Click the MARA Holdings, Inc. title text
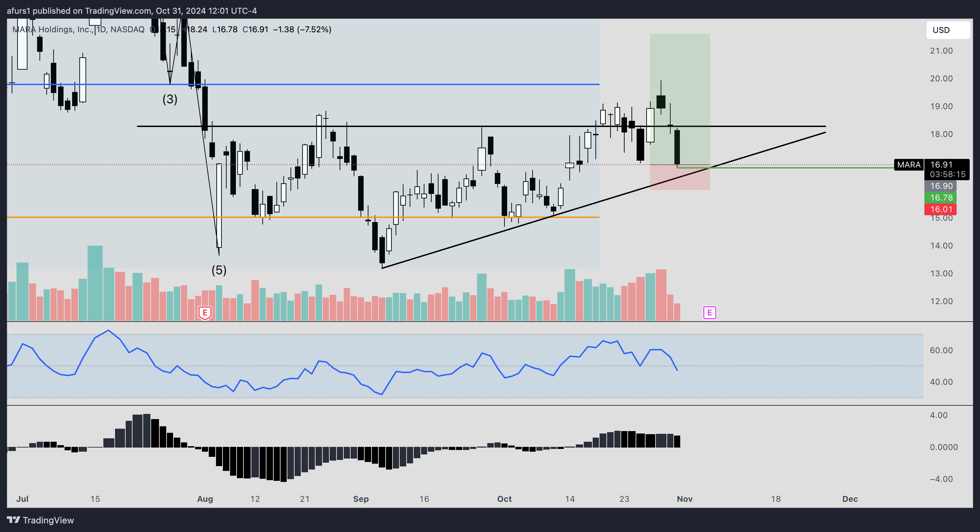The height and width of the screenshot is (532, 980). click(53, 29)
